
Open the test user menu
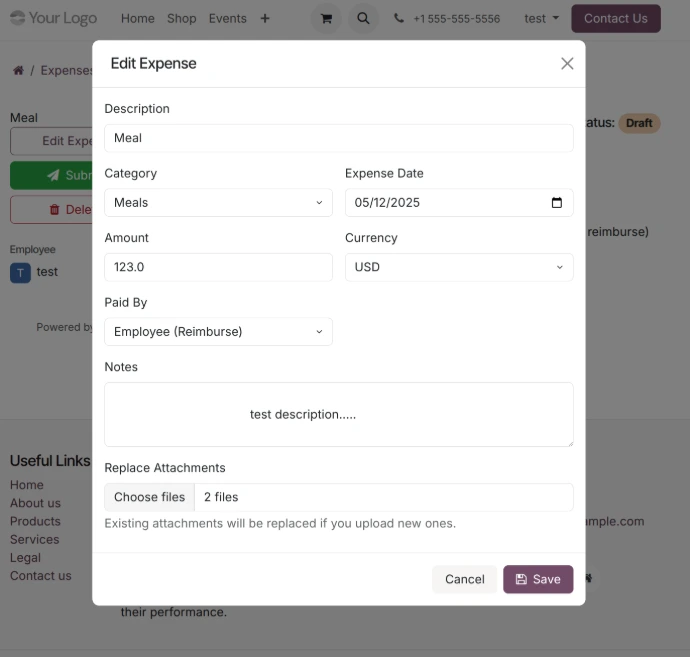click(541, 18)
